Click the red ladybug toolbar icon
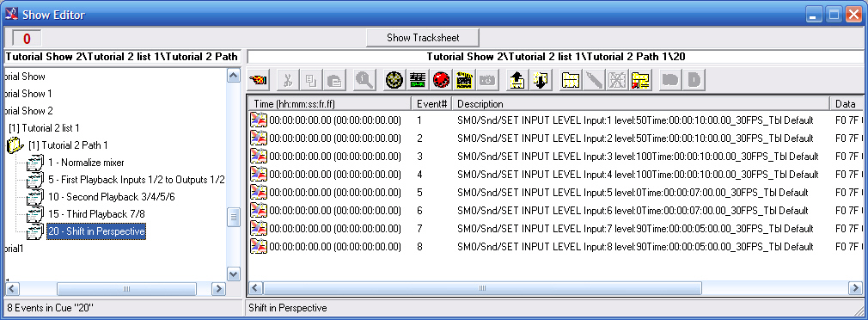Viewport: 868px width, 320px height. click(441, 81)
